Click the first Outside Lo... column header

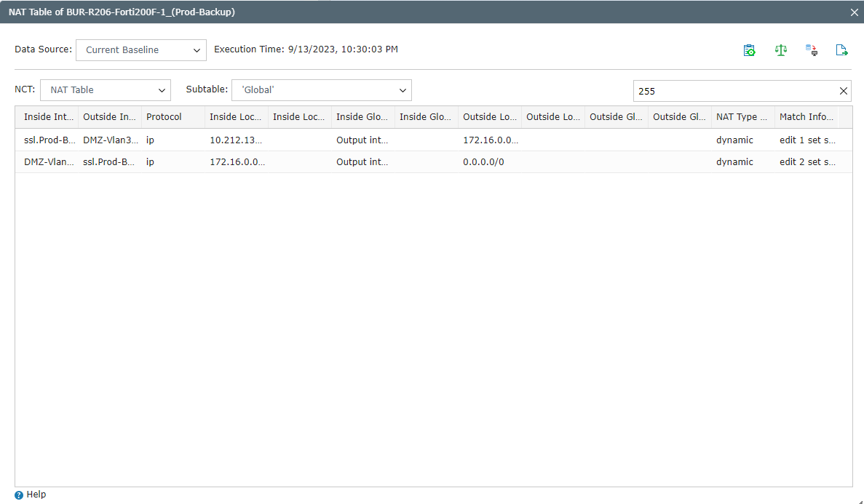coord(490,117)
